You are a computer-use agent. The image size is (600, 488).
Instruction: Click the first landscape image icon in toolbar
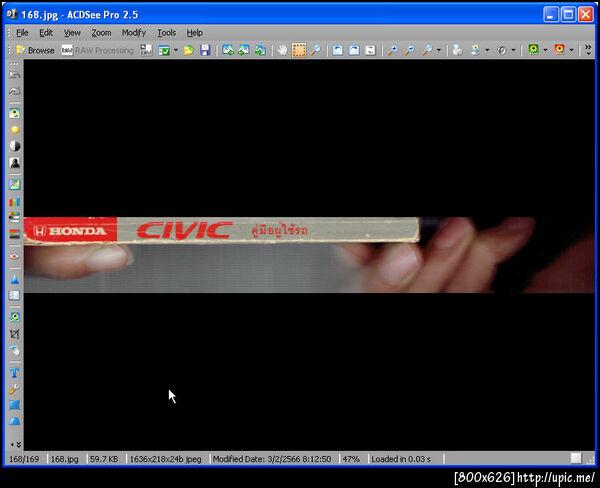click(x=228, y=50)
